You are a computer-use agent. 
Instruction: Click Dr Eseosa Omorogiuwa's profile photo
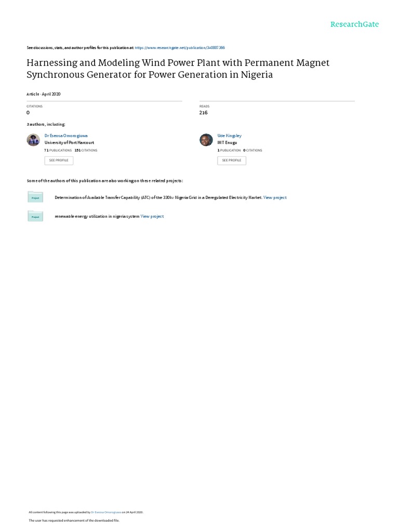click(33, 140)
